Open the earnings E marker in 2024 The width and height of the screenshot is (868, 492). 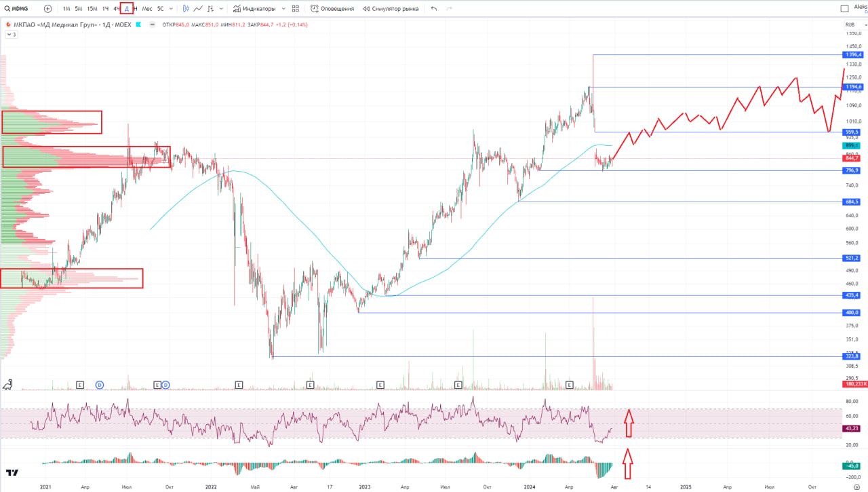pyautogui.click(x=570, y=385)
